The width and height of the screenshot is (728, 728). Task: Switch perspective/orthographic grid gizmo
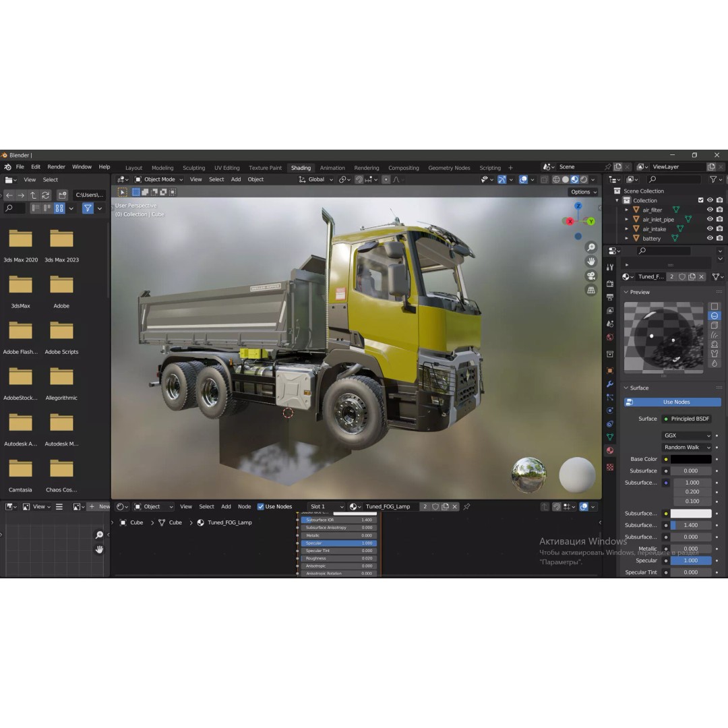coord(591,290)
